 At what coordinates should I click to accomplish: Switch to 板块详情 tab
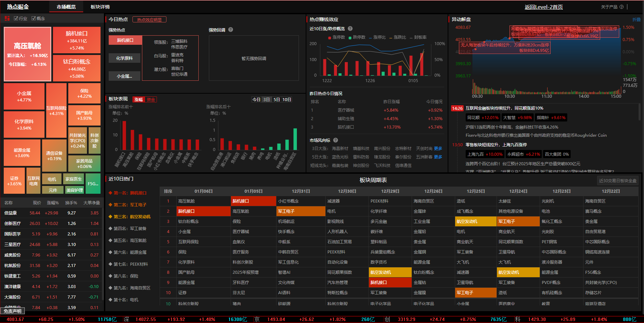coord(100,7)
